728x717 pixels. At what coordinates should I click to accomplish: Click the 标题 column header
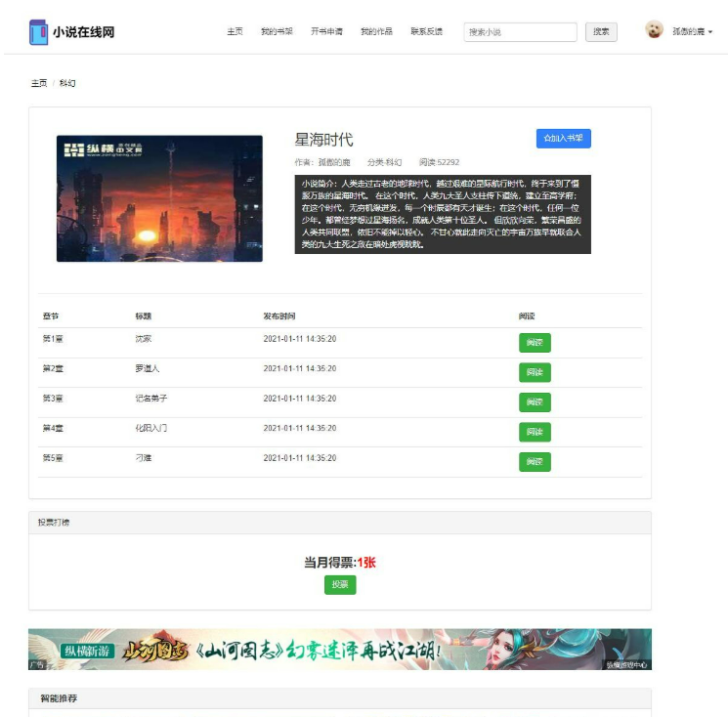tap(144, 316)
